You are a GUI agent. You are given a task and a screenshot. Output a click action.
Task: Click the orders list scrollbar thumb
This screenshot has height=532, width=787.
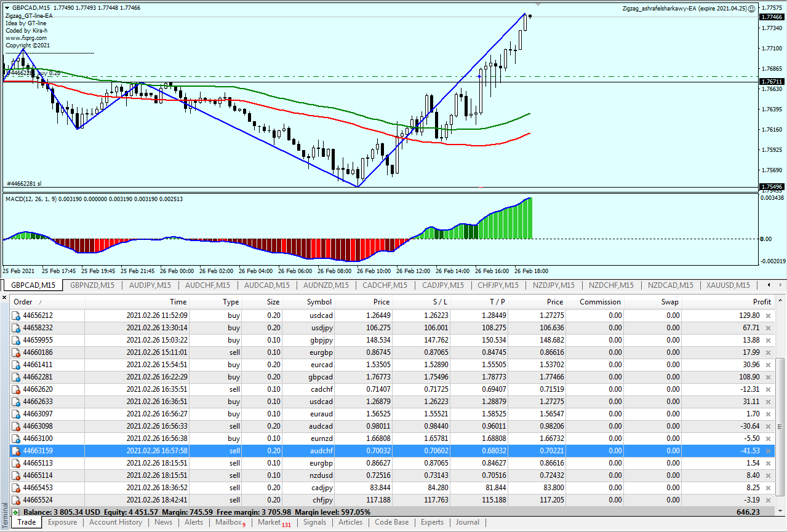pos(781,427)
